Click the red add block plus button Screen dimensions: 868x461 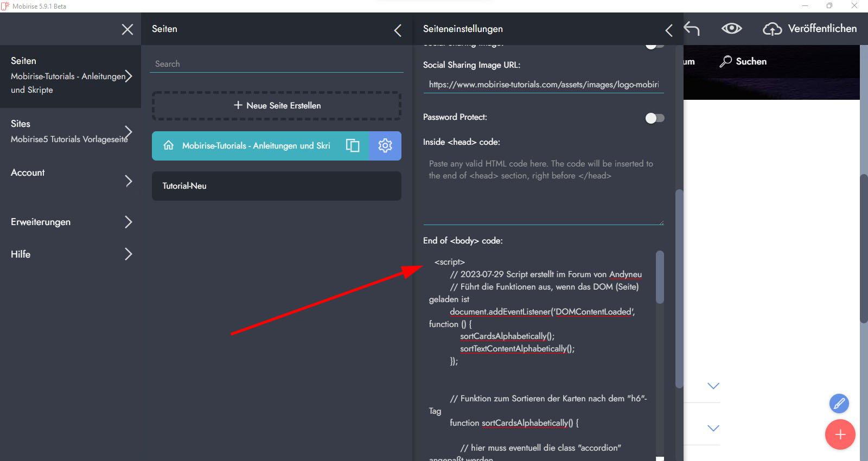(x=840, y=434)
